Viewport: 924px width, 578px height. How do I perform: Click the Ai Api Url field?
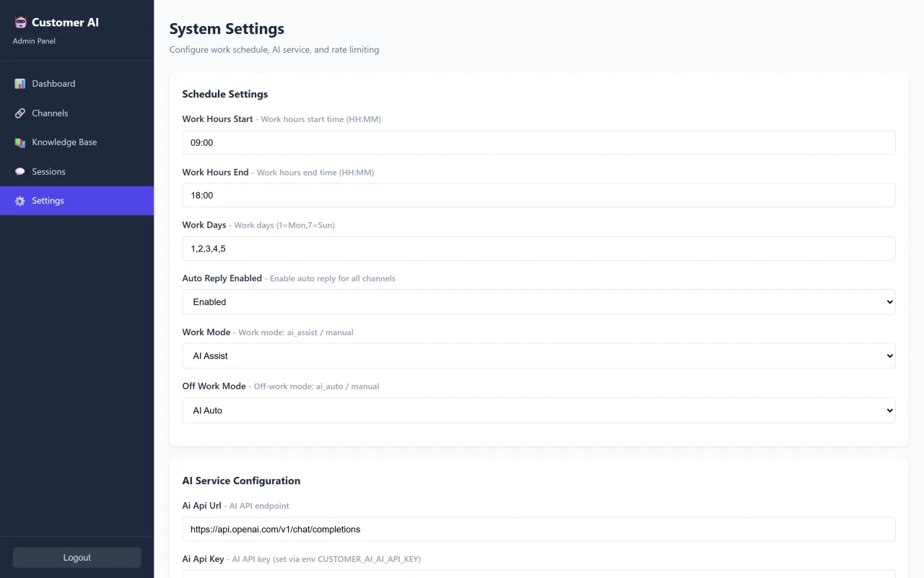(539, 529)
